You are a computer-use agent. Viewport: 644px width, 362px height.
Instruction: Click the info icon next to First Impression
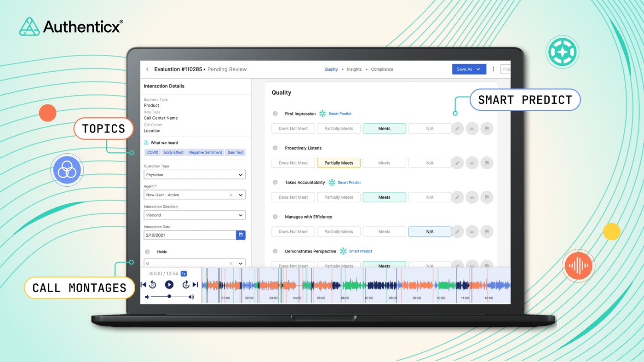coord(275,114)
